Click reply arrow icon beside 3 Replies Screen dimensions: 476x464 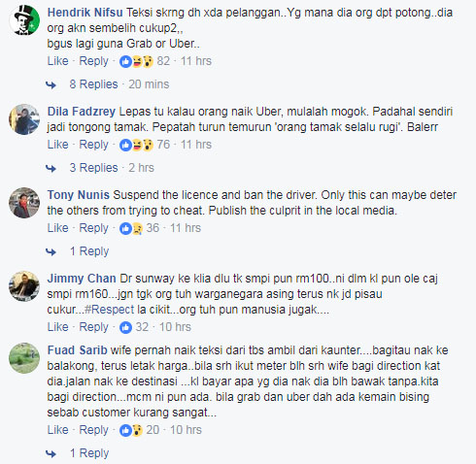point(51,168)
